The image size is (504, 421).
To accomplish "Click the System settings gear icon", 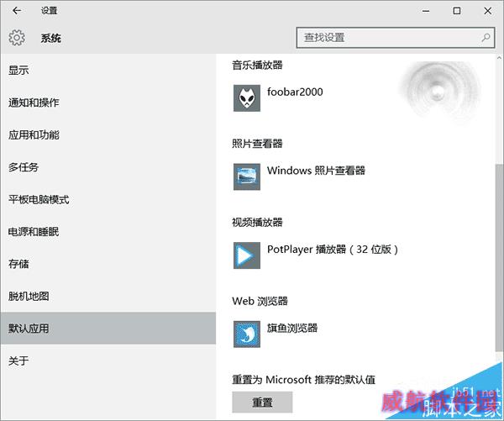I will 17,38.
